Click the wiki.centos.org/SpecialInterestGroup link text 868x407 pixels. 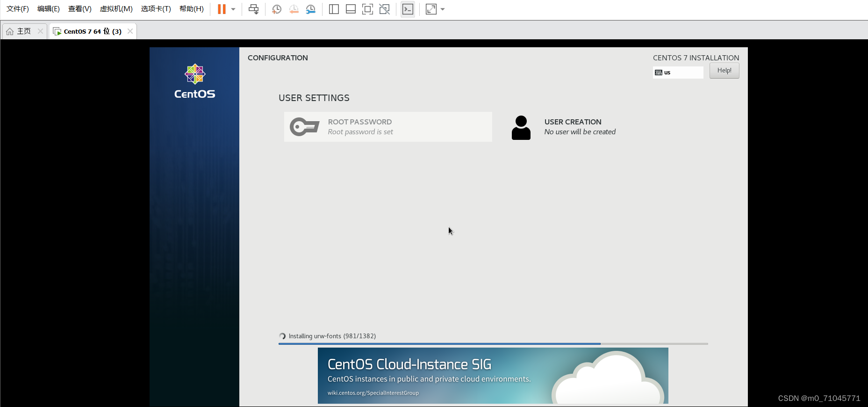[373, 393]
